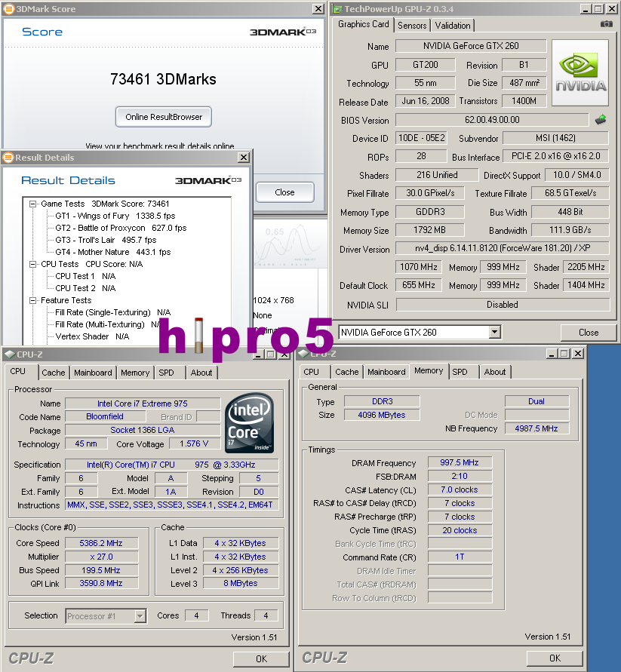Click the Command Rate value 1T
Screen dimensions: 621x672
[460, 557]
